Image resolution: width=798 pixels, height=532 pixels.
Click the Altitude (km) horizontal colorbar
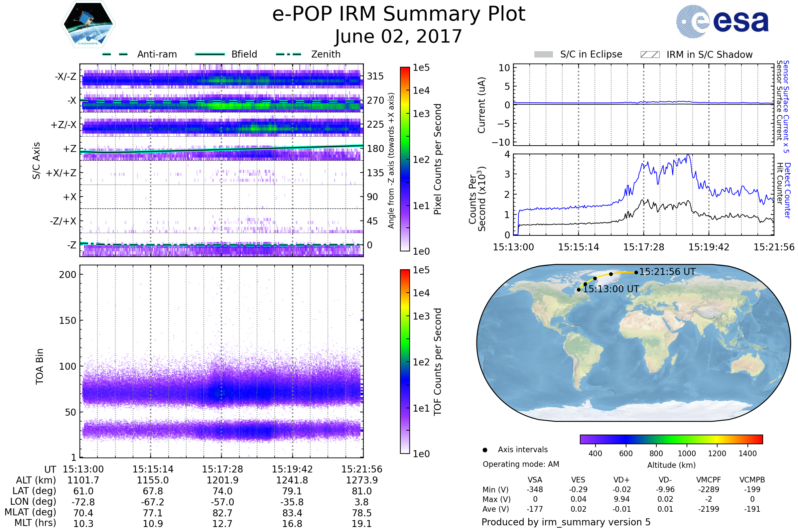pos(671,439)
